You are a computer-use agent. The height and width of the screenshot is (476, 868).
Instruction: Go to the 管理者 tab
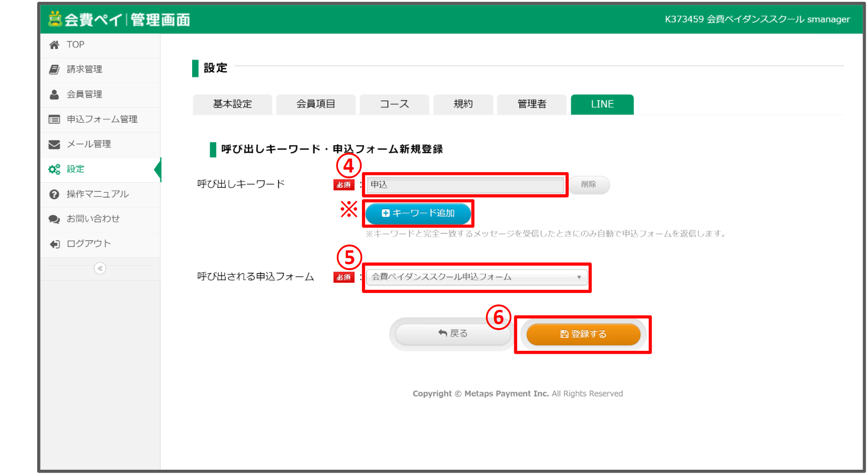[x=532, y=104]
